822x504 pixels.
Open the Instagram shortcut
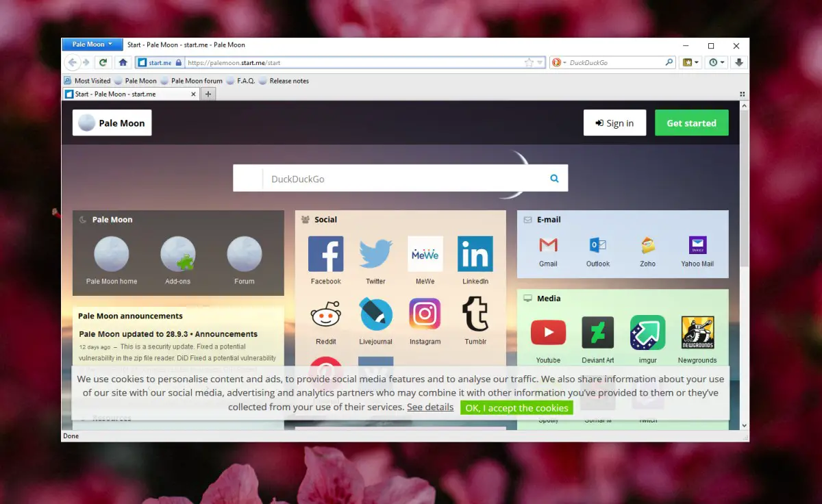[x=425, y=321]
